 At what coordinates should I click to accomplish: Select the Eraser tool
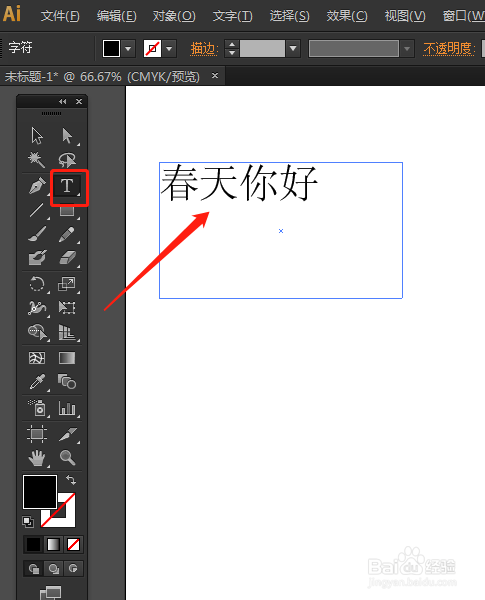pyautogui.click(x=67, y=258)
